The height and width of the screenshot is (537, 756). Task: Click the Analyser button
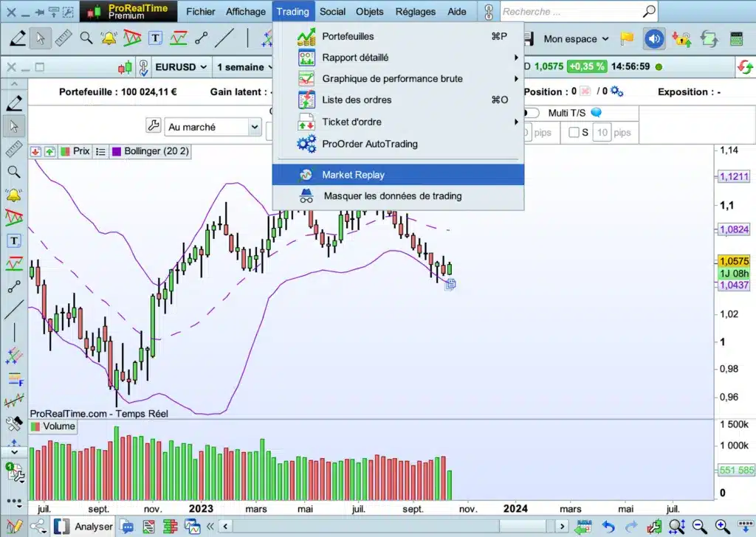(x=93, y=527)
